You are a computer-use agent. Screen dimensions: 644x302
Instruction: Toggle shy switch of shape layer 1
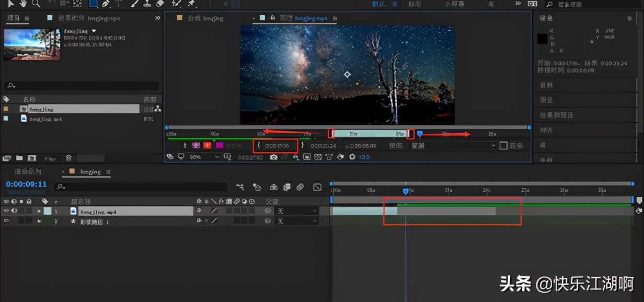pyautogui.click(x=199, y=221)
